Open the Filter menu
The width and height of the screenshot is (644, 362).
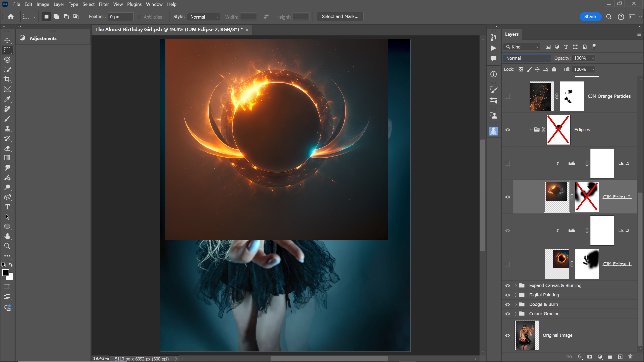(104, 4)
